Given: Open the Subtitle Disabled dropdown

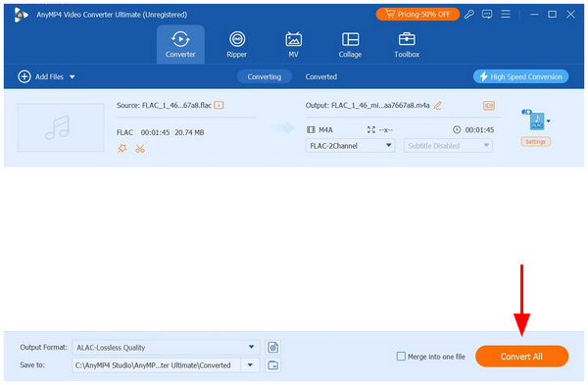Looking at the screenshot, I should coord(448,146).
